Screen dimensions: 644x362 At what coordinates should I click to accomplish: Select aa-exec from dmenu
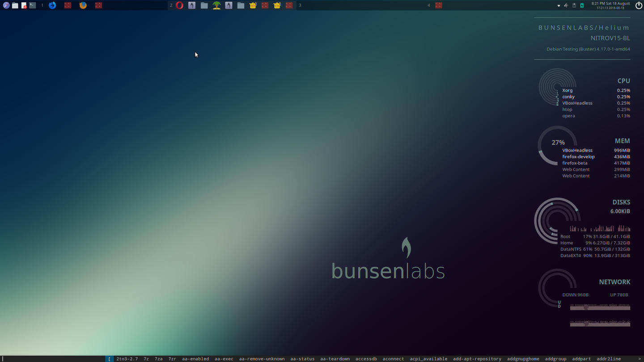click(x=224, y=359)
